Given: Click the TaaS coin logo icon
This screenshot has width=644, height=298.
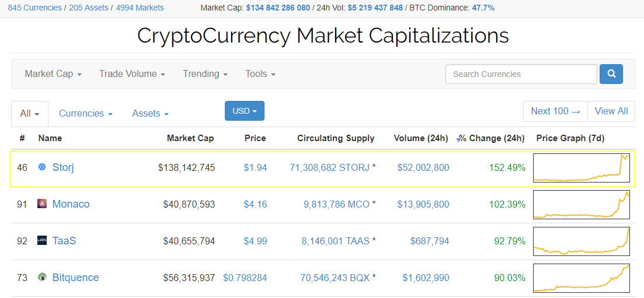Looking at the screenshot, I should pos(42,241).
